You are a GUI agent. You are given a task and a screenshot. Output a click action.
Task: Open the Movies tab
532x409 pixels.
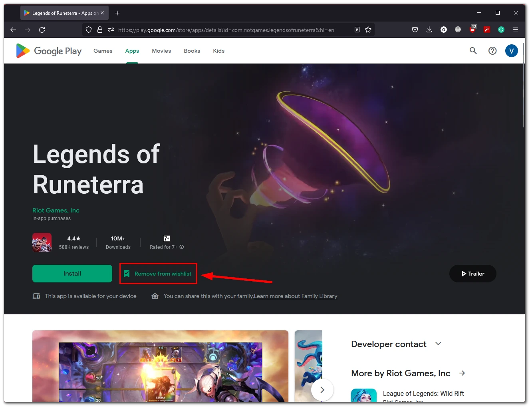tap(161, 51)
